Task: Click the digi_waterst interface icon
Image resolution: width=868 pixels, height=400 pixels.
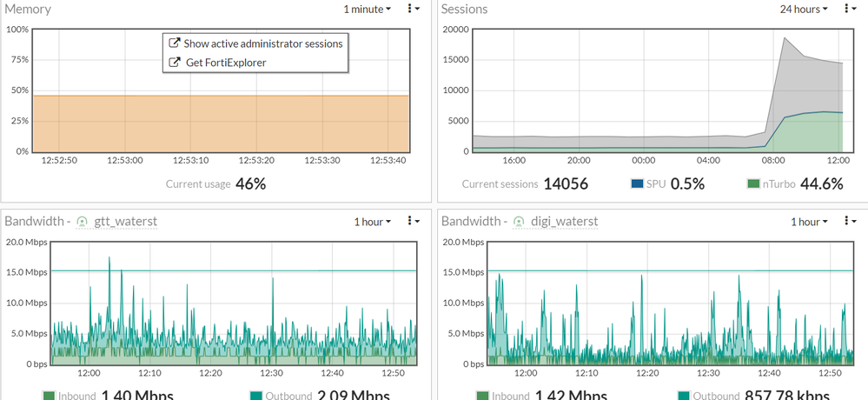Action: pyautogui.click(x=519, y=222)
